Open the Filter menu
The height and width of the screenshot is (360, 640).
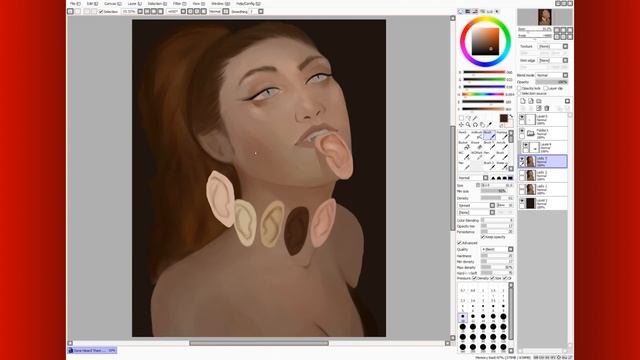[x=180, y=4]
